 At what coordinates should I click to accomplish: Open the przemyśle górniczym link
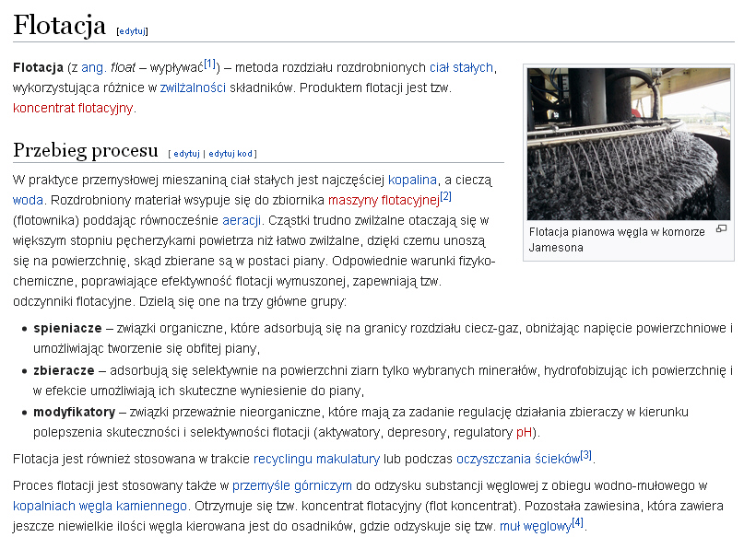tap(292, 486)
